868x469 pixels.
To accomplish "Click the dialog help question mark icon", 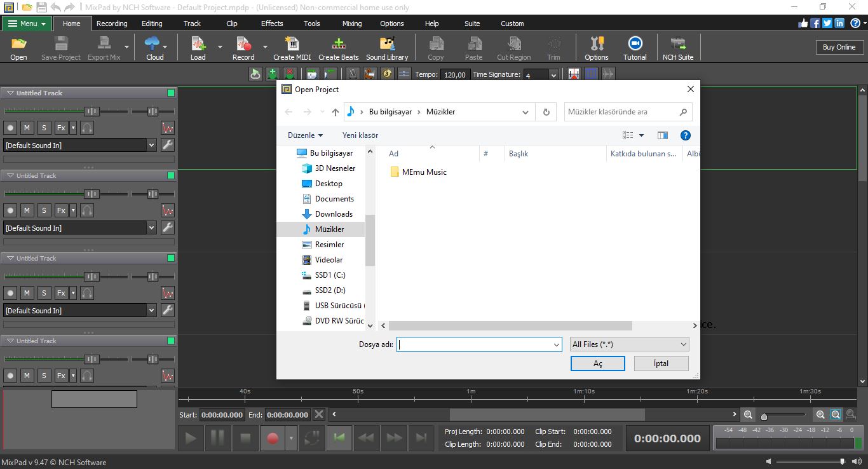I will click(685, 135).
